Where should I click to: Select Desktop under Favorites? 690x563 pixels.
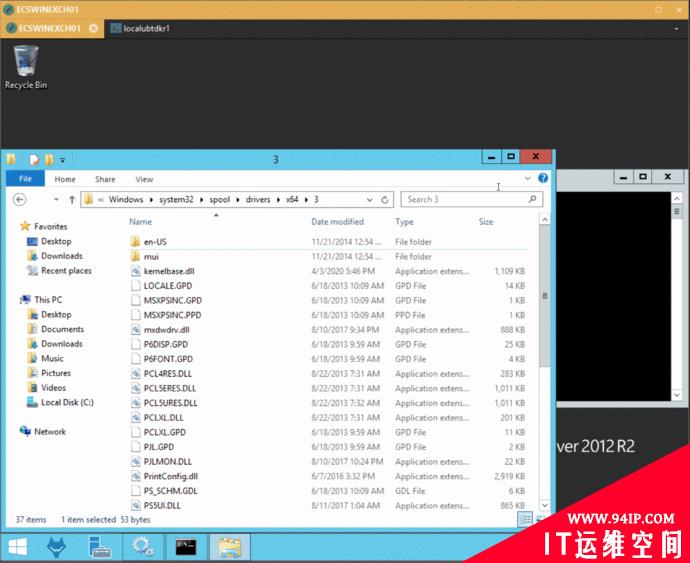pos(56,241)
